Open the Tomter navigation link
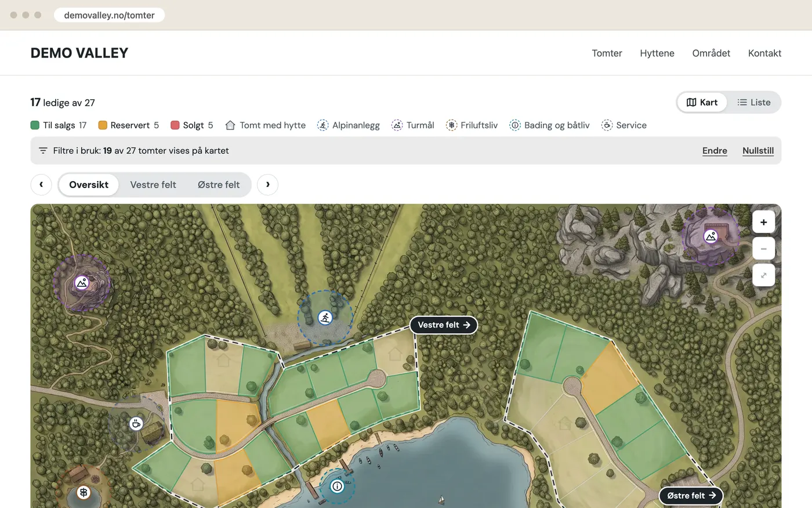Image resolution: width=812 pixels, height=508 pixels. tap(607, 53)
